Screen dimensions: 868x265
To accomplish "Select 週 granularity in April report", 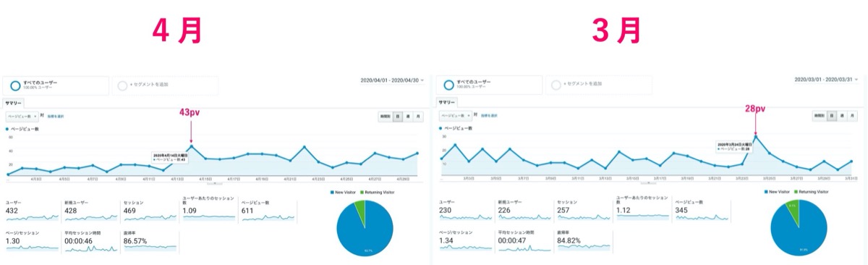I will pyautogui.click(x=408, y=116).
